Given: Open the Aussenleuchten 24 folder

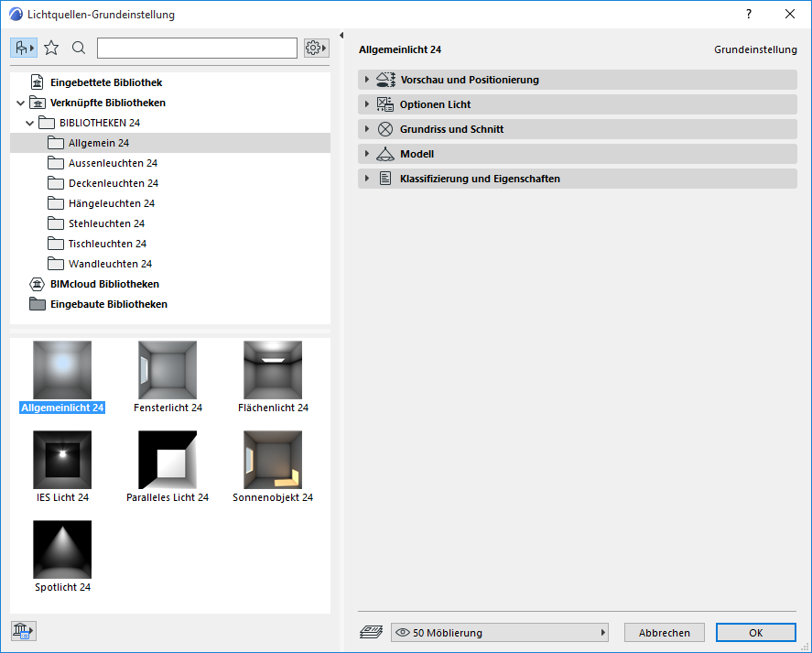Looking at the screenshot, I should click(x=113, y=163).
